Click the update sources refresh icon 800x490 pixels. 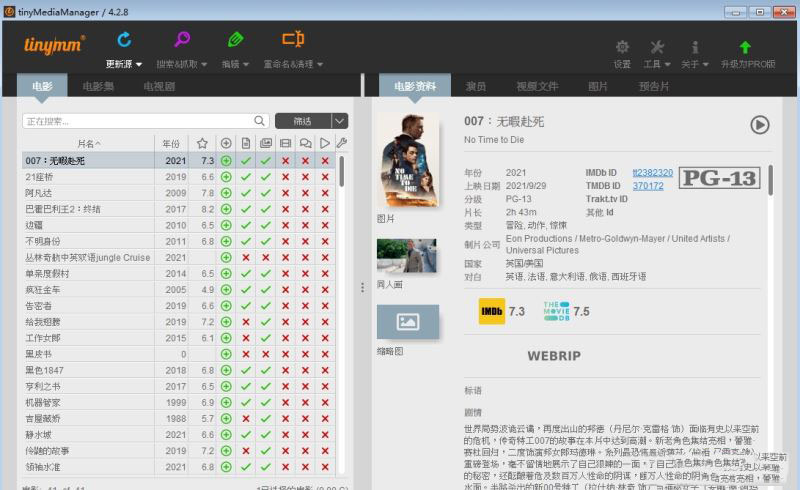(x=124, y=39)
